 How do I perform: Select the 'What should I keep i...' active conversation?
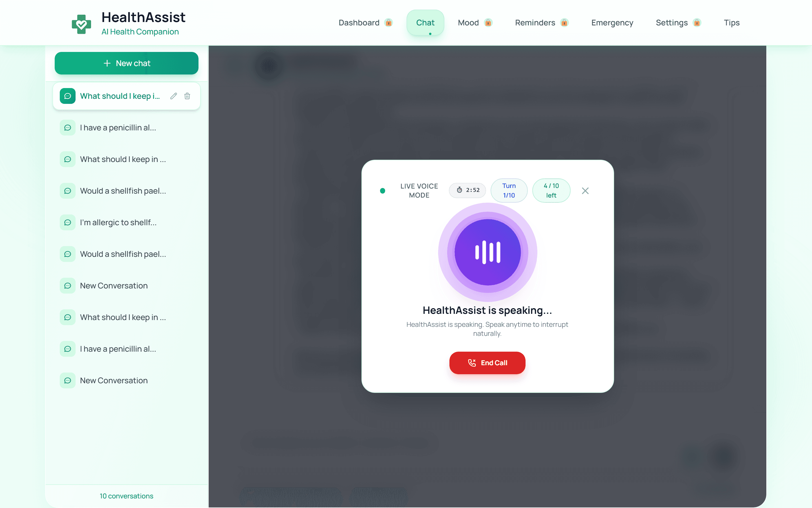127,96
